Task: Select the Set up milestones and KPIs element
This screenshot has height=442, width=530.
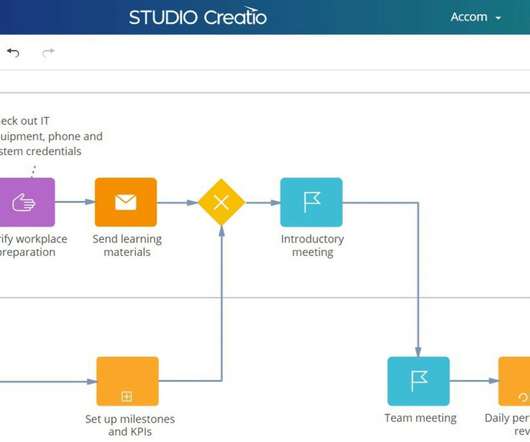Action: [x=127, y=381]
